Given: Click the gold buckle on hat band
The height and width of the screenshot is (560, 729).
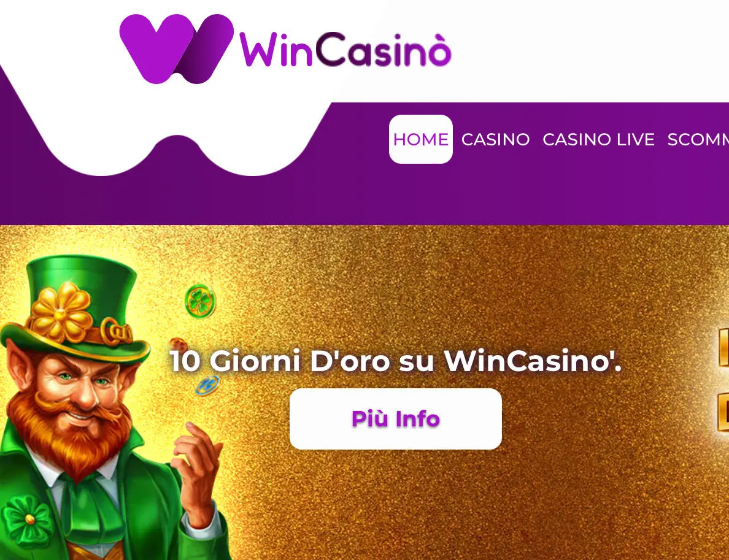Looking at the screenshot, I should coord(116,331).
